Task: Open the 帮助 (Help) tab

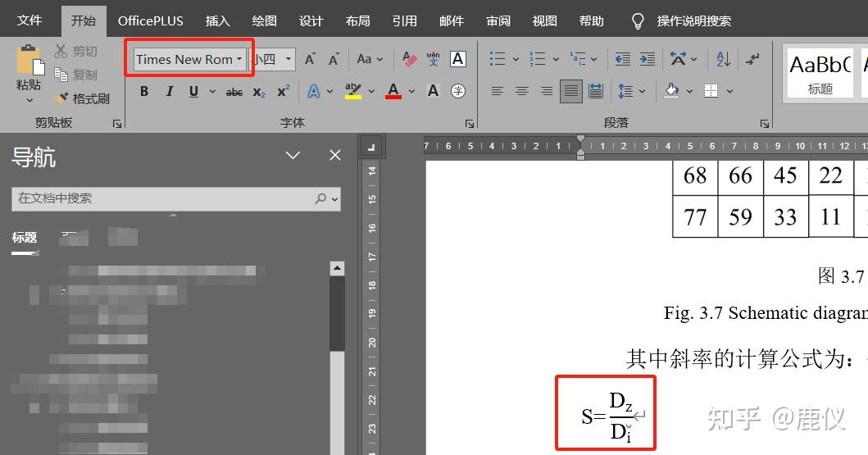Action: pos(591,20)
